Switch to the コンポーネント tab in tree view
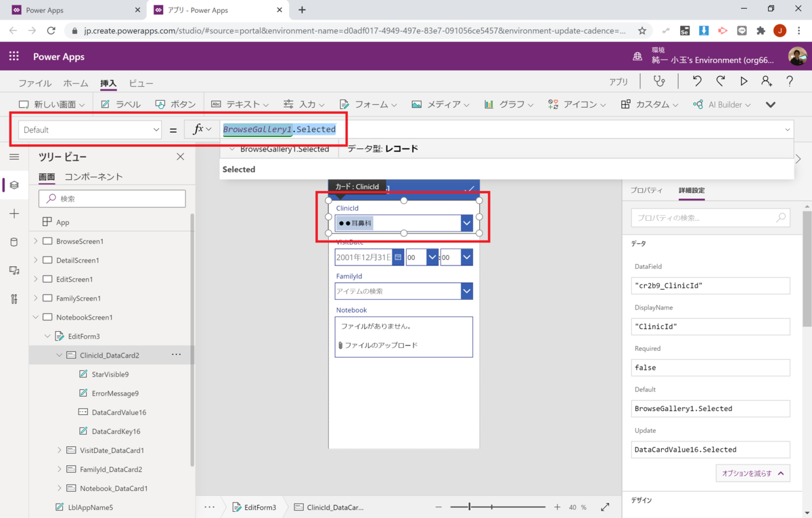Screen dimensions: 812x518 click(x=93, y=177)
